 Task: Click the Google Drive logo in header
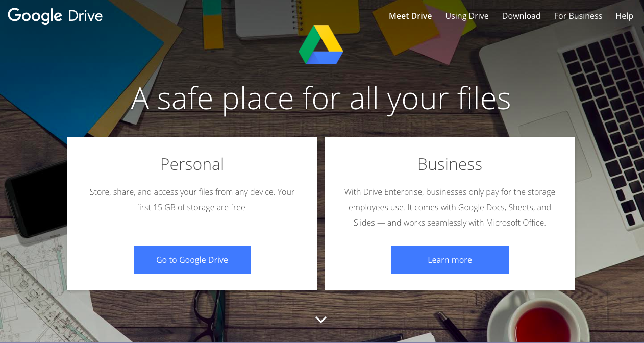pyautogui.click(x=55, y=16)
